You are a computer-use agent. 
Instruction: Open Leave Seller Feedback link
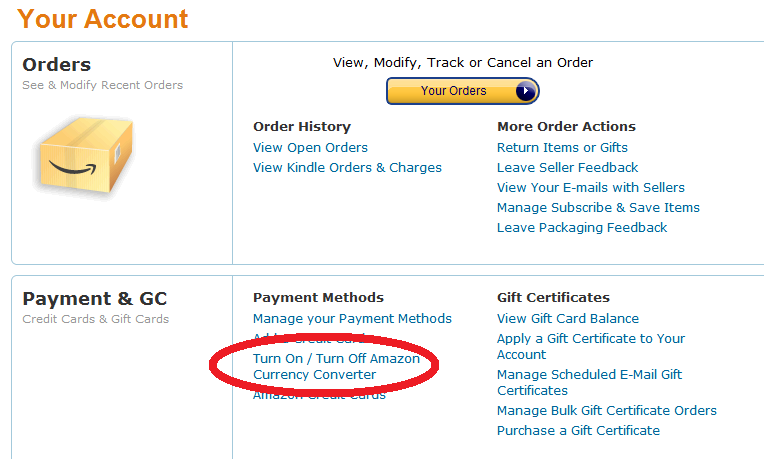click(x=568, y=168)
